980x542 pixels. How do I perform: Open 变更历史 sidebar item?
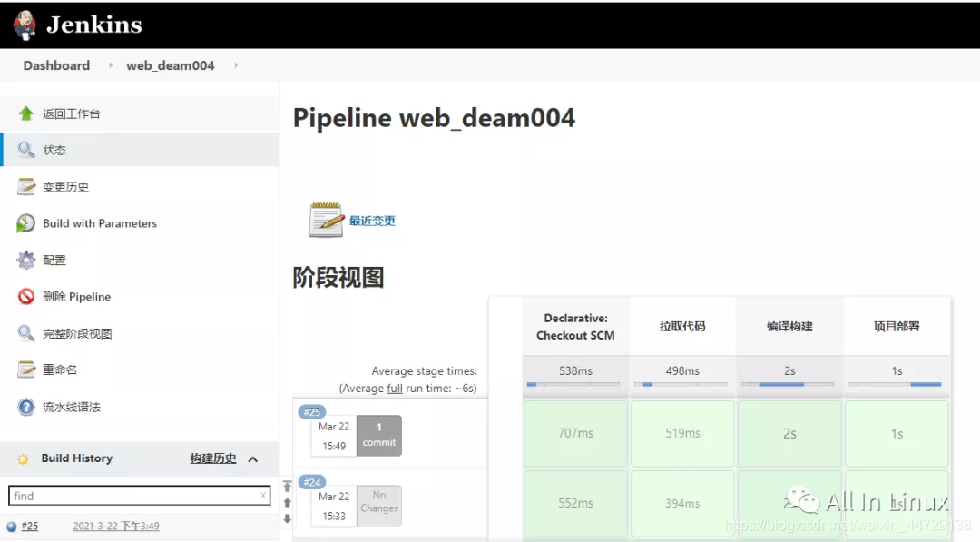pyautogui.click(x=65, y=187)
